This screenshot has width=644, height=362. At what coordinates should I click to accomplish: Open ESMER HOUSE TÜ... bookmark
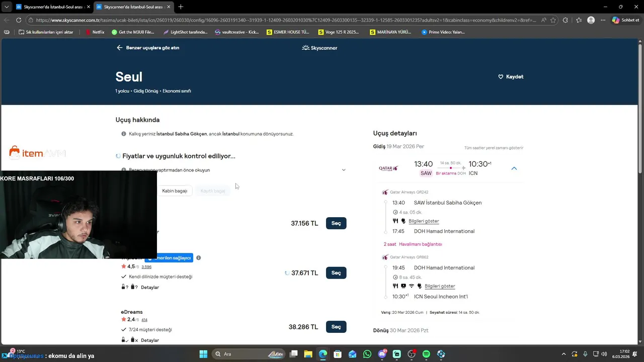coord(288,32)
